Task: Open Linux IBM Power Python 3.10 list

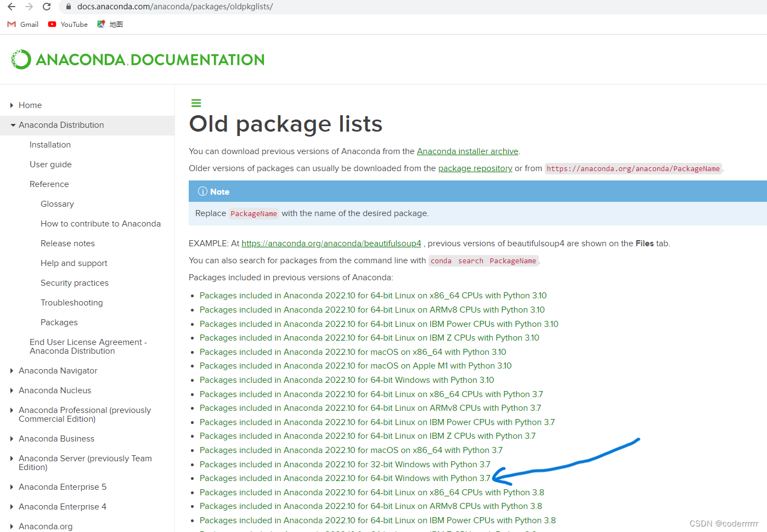Action: [x=379, y=324]
